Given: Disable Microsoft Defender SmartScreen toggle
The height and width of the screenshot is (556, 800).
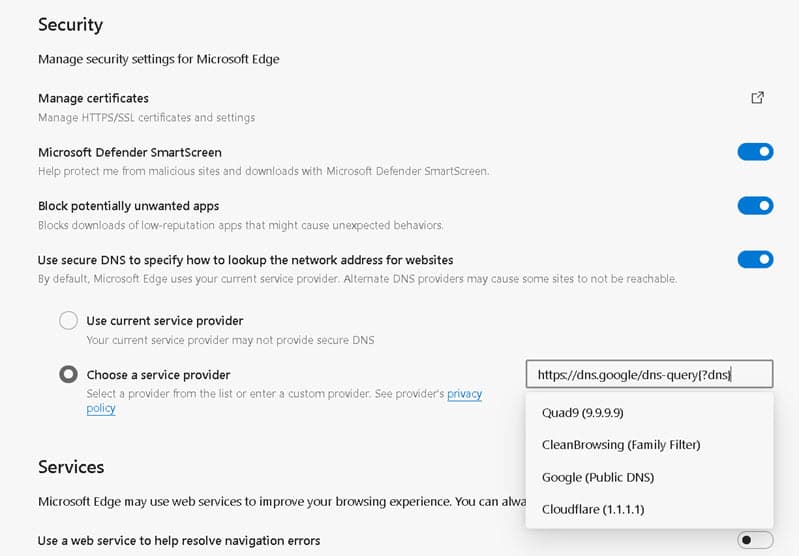Looking at the screenshot, I should tap(755, 152).
